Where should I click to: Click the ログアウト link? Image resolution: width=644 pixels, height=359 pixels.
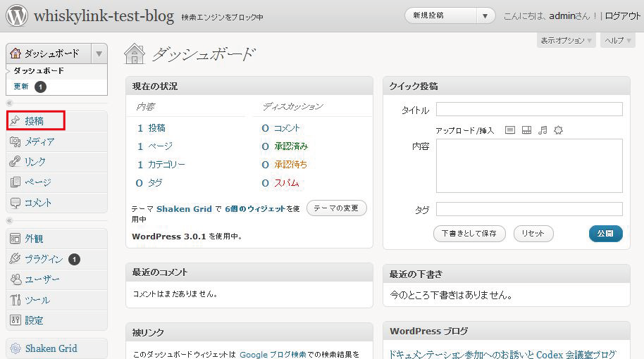[623, 16]
